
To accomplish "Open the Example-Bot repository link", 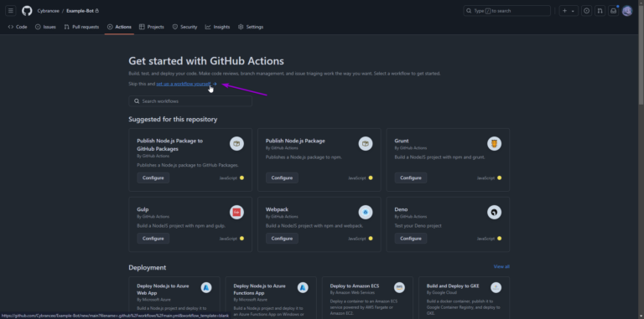I will (80, 11).
